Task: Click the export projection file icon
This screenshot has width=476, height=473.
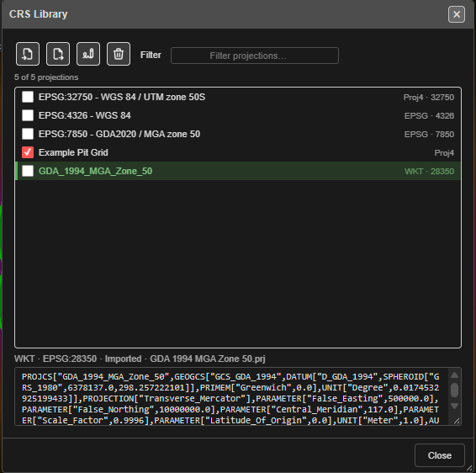Action: pos(58,54)
